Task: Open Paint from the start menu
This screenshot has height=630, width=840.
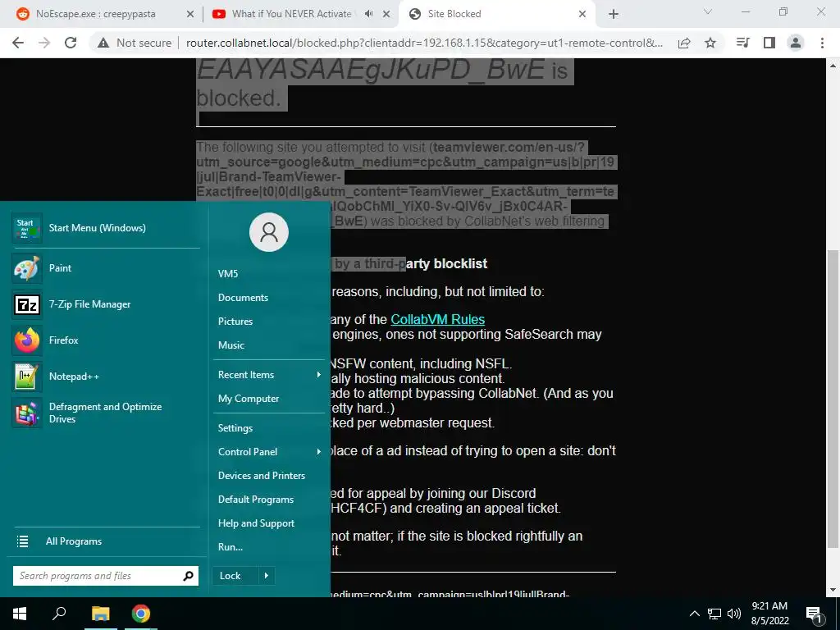Action: pos(106,268)
